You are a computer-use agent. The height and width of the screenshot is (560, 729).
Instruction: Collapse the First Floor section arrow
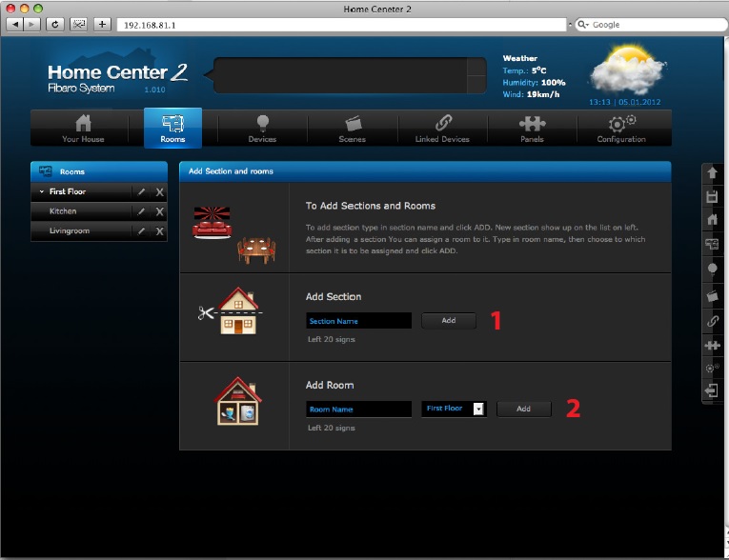pyautogui.click(x=41, y=192)
